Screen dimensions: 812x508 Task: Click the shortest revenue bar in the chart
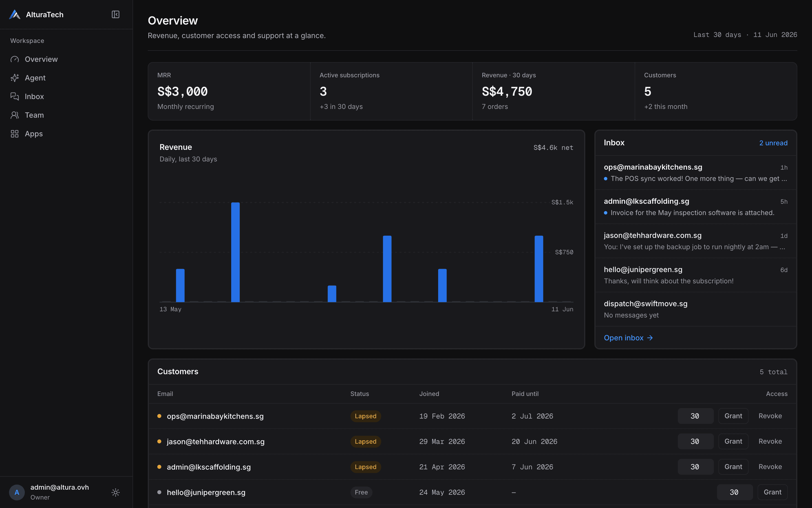click(x=332, y=294)
